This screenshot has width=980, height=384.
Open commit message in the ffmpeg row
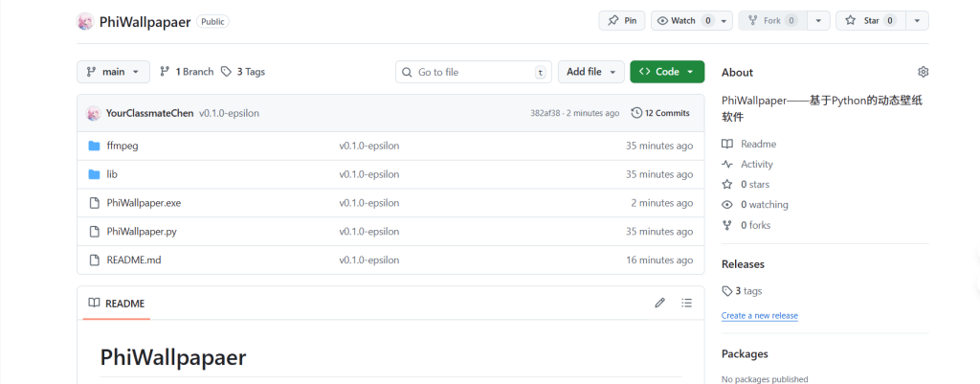click(x=369, y=146)
